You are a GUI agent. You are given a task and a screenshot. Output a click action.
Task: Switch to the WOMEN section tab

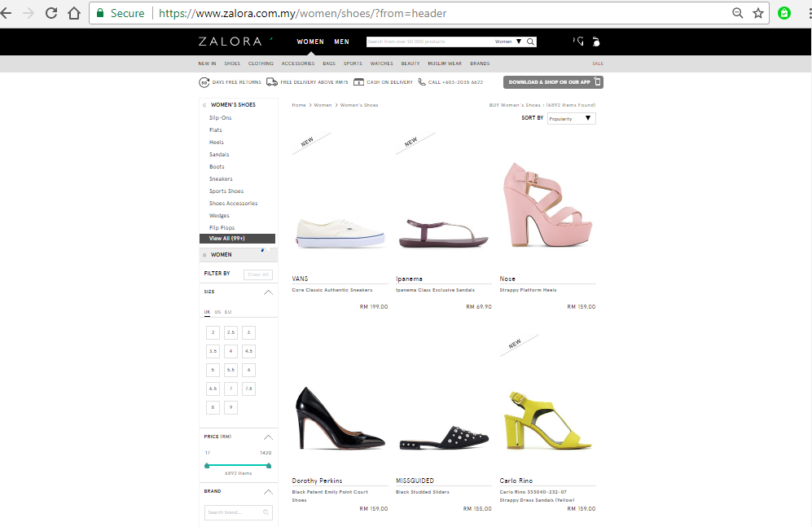[310, 42]
